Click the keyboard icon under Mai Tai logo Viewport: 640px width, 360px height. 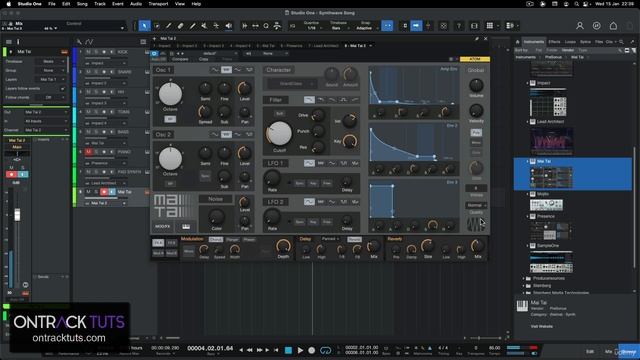pos(186,227)
